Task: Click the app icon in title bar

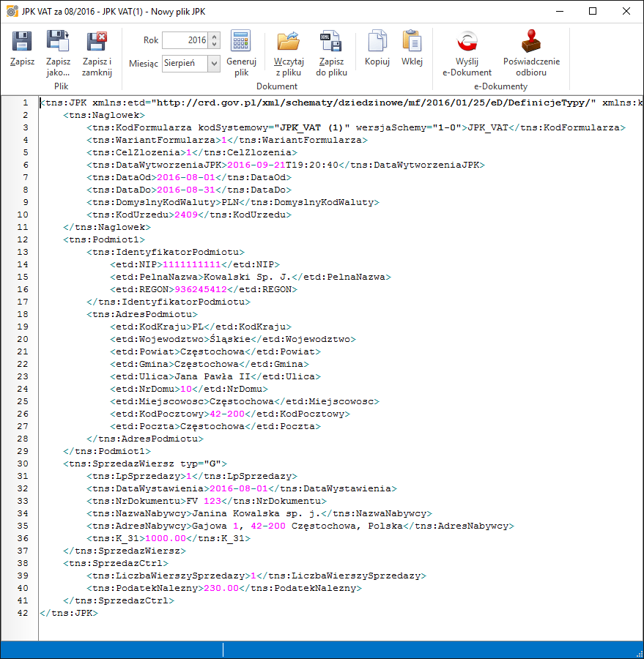Action: click(x=12, y=11)
